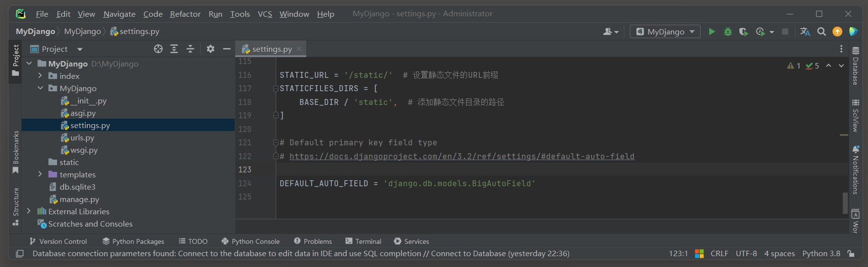Screen dimensions: 868x267
Task: Open Search Everywhere magnifier
Action: click(821, 32)
